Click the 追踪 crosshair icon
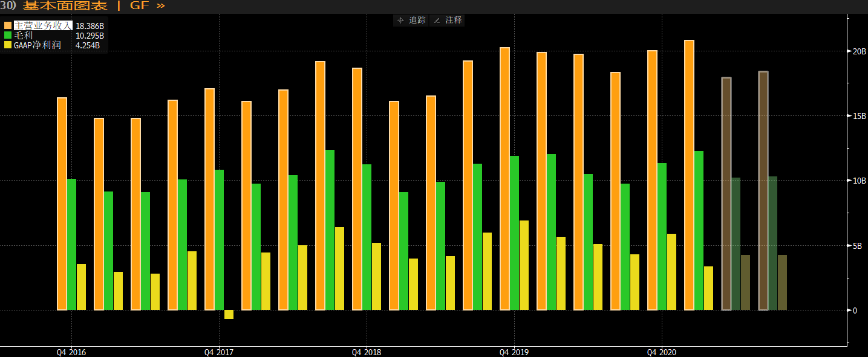Screen dimensions: 868x357 tap(400, 21)
